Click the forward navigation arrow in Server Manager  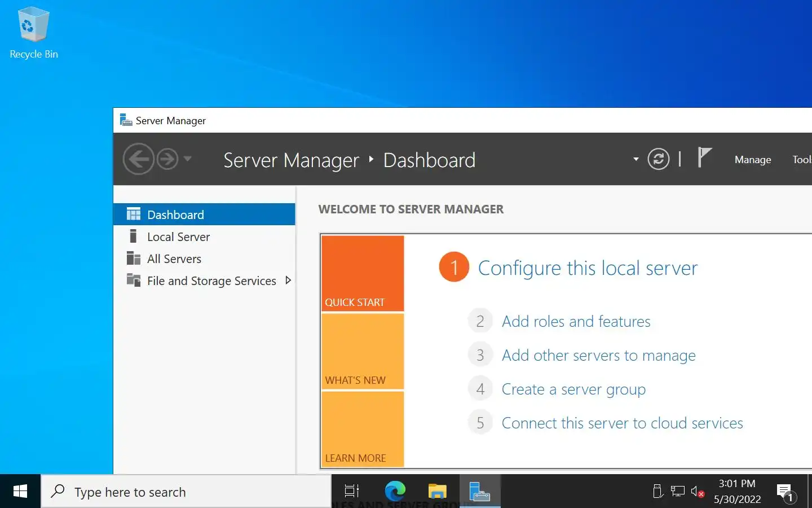point(167,159)
